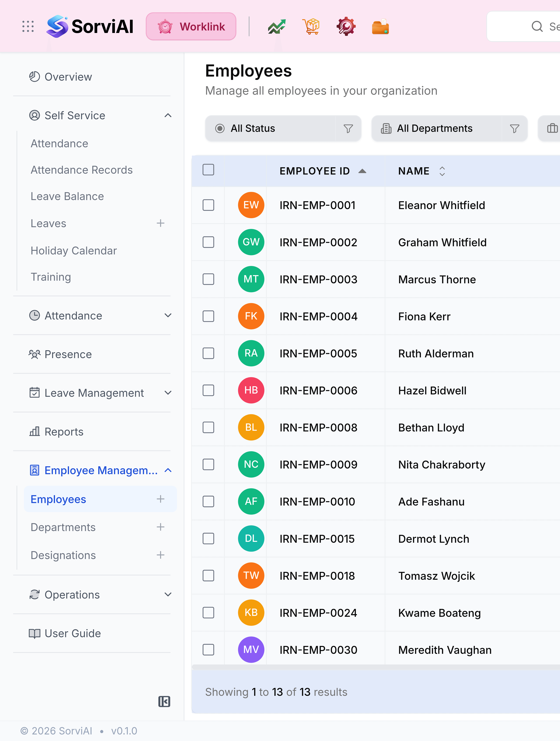Click the Worklink app button
This screenshot has height=741, width=560.
pyautogui.click(x=191, y=27)
